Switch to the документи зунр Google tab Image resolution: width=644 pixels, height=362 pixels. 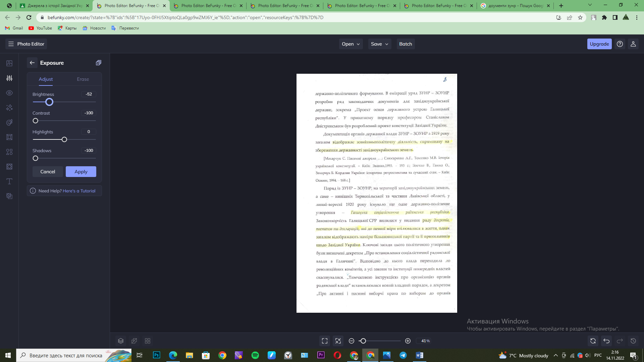pos(515,6)
